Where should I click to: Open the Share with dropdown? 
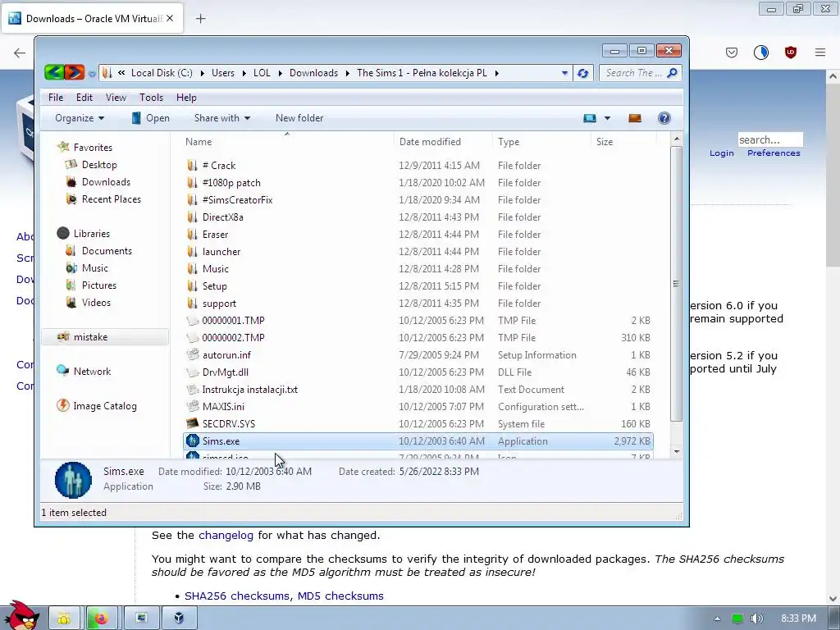pyautogui.click(x=222, y=118)
